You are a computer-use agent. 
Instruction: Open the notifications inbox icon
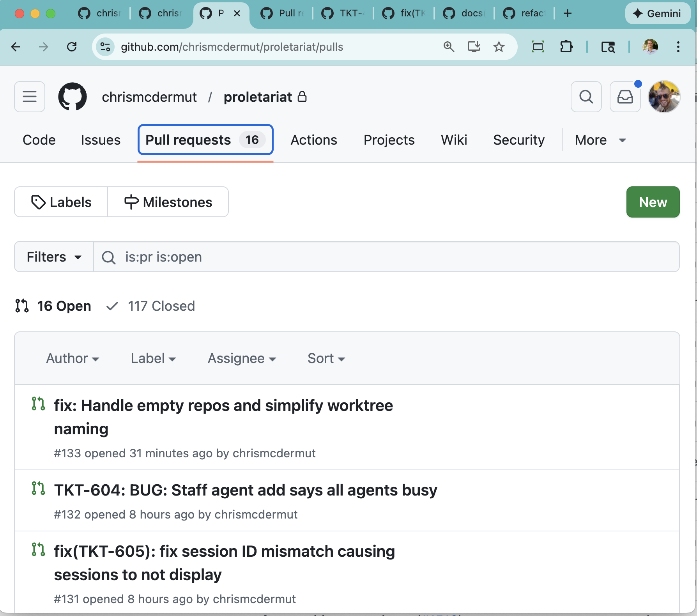click(625, 97)
